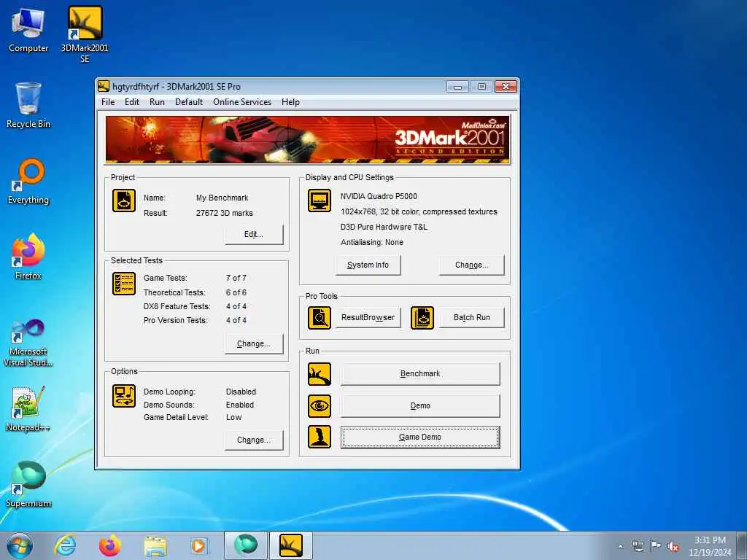Click the Show desktop strip
Image resolution: width=747 pixels, height=560 pixels.
click(742, 545)
